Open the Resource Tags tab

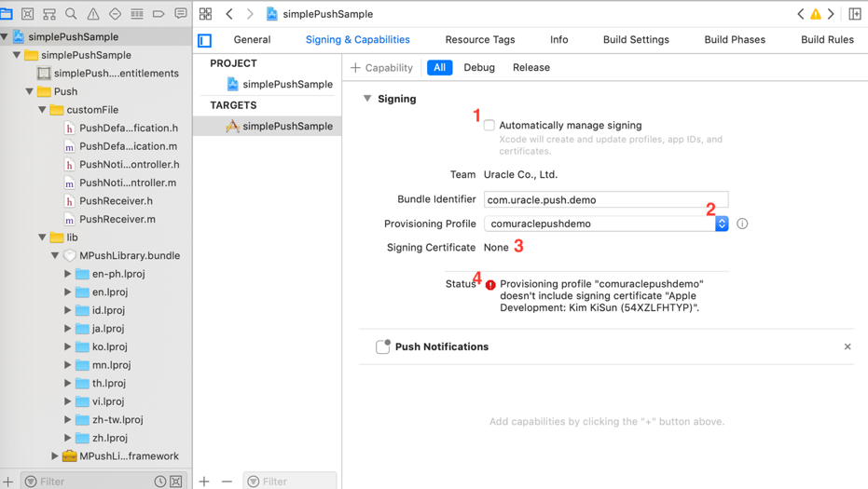[x=480, y=40]
